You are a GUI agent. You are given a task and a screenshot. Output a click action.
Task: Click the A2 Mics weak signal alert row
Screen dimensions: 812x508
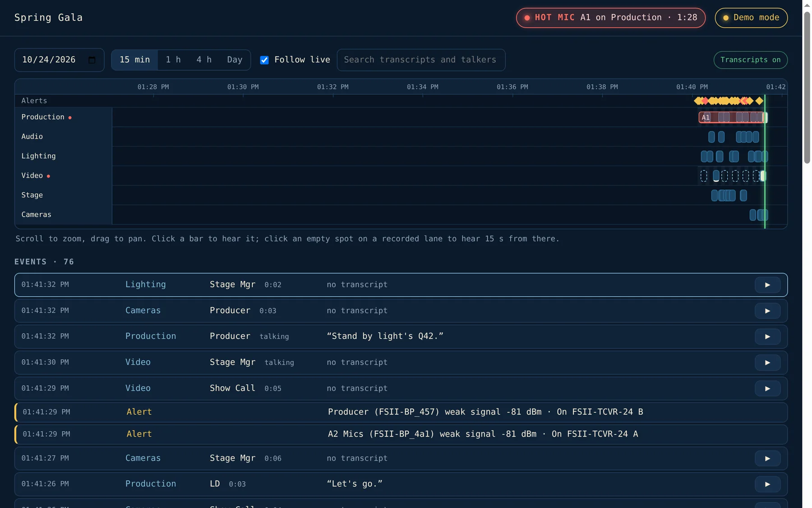click(401, 434)
